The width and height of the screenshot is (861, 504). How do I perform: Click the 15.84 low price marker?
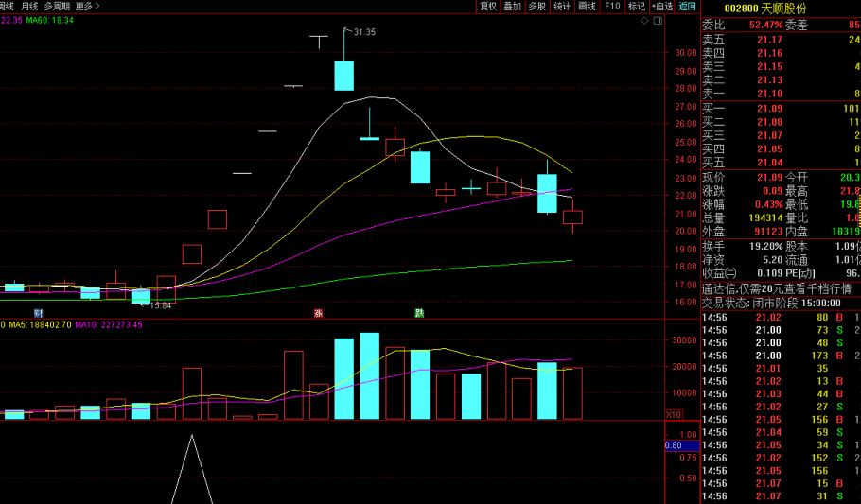(160, 305)
